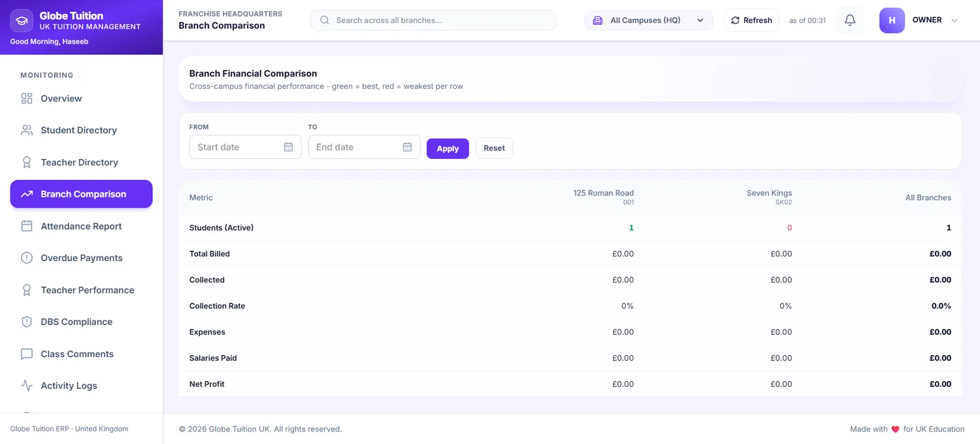Select Branch Comparison in the sidebar
This screenshot has height=444, width=980.
(82, 194)
